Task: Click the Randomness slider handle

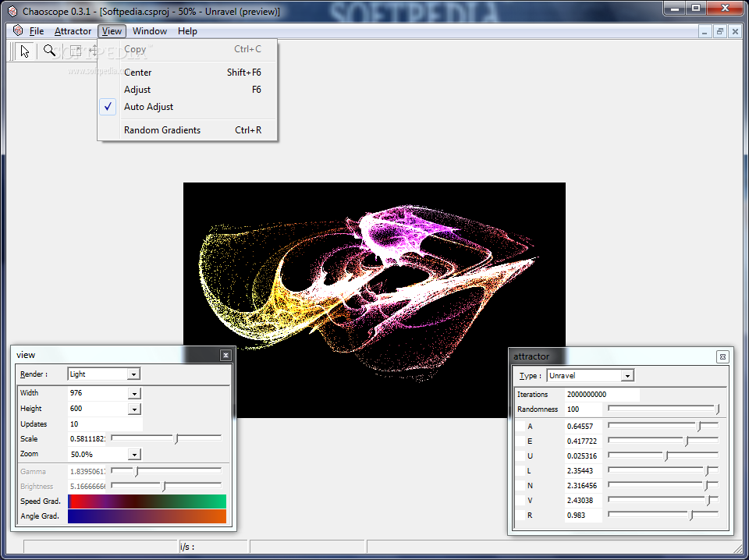Action: (717, 409)
